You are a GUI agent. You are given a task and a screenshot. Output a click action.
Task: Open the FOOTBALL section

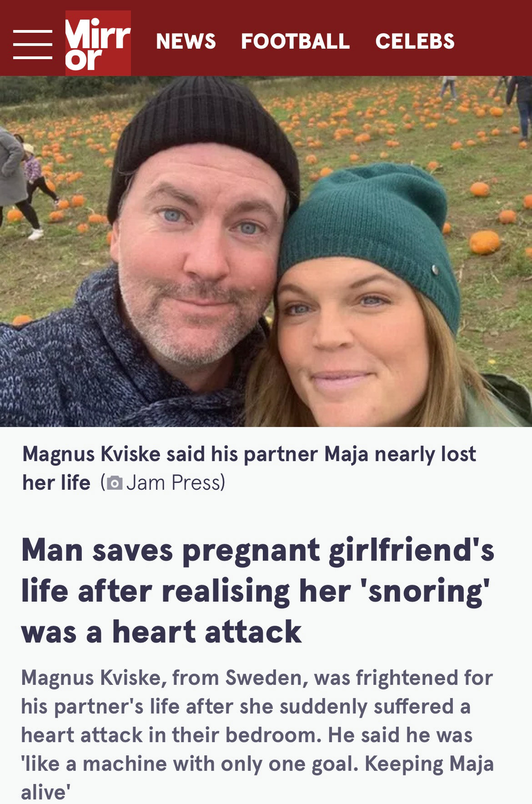point(295,41)
